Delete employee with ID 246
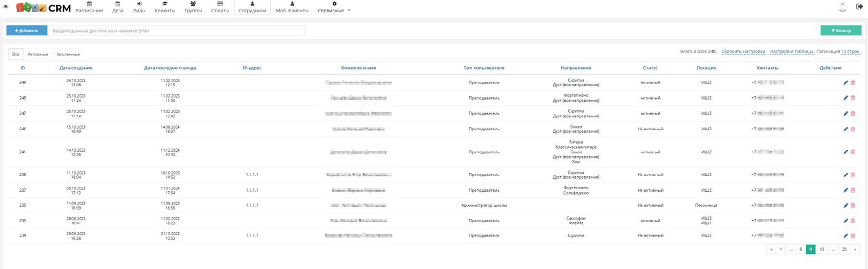This screenshot has height=269, width=868. [853, 129]
